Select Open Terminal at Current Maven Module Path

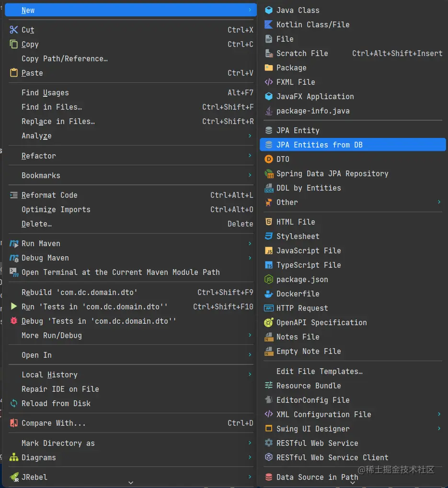(131, 272)
